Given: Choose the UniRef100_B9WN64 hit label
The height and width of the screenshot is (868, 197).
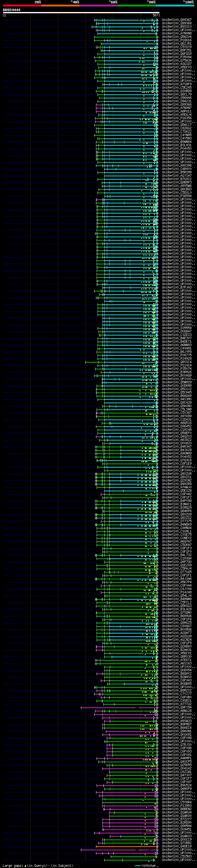Looking at the screenshot, I should [177, 142].
